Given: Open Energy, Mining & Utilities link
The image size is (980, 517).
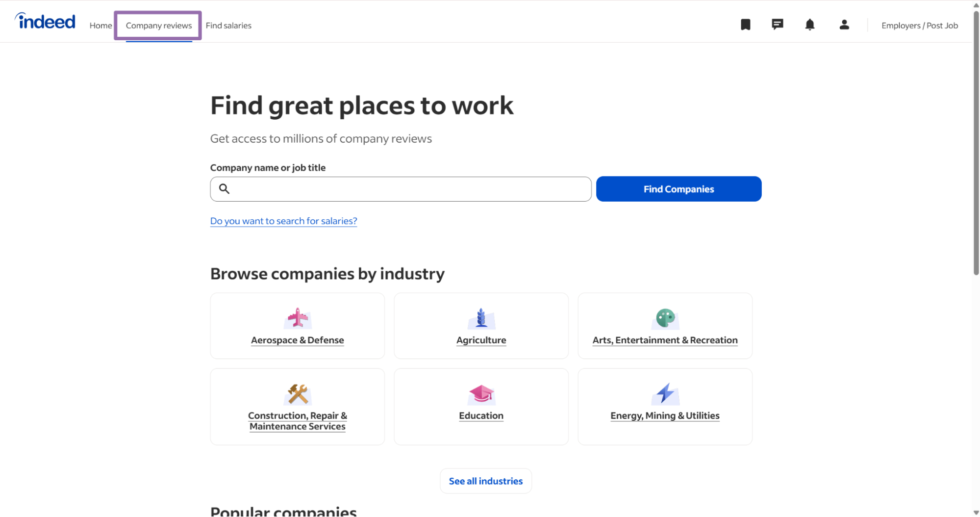Looking at the screenshot, I should 665,415.
